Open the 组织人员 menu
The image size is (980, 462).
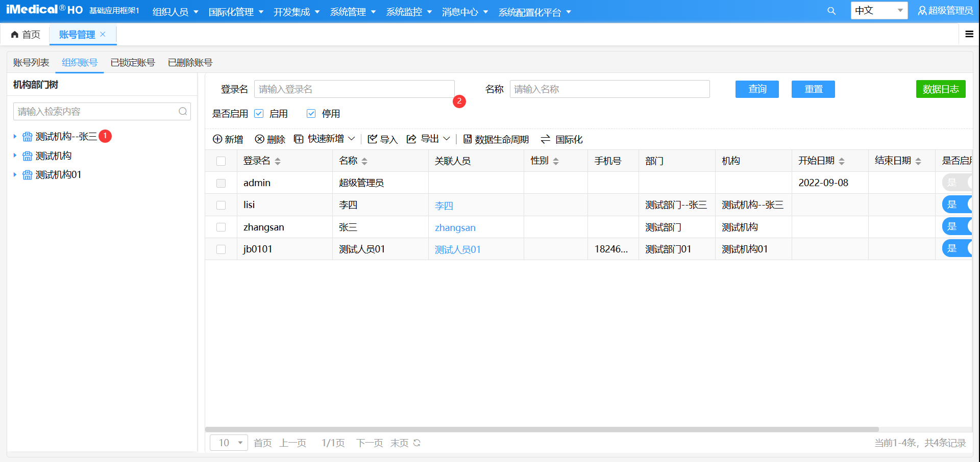(x=175, y=12)
